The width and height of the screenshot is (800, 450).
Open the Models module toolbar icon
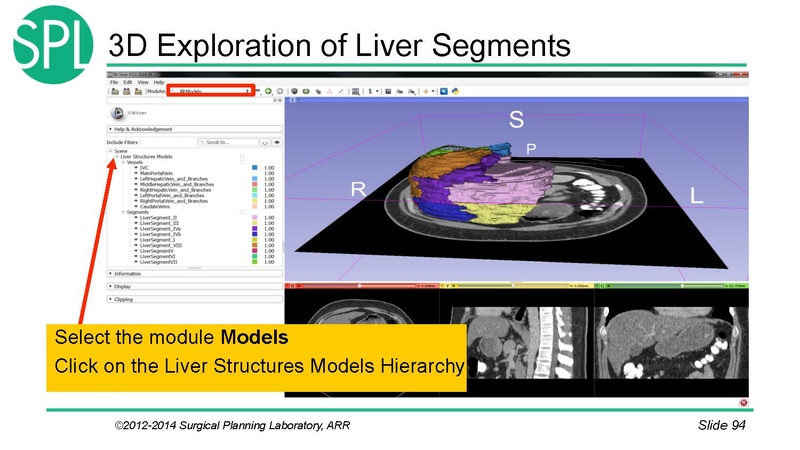(x=306, y=91)
